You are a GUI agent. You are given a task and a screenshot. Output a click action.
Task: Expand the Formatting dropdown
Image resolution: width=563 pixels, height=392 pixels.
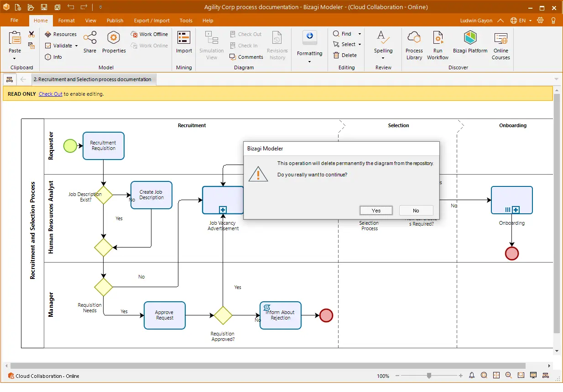pyautogui.click(x=310, y=61)
